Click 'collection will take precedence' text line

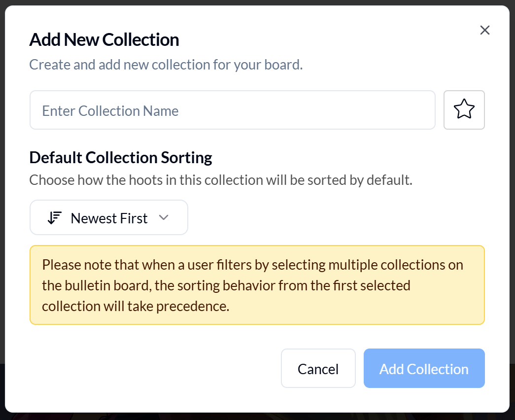pyautogui.click(x=136, y=306)
